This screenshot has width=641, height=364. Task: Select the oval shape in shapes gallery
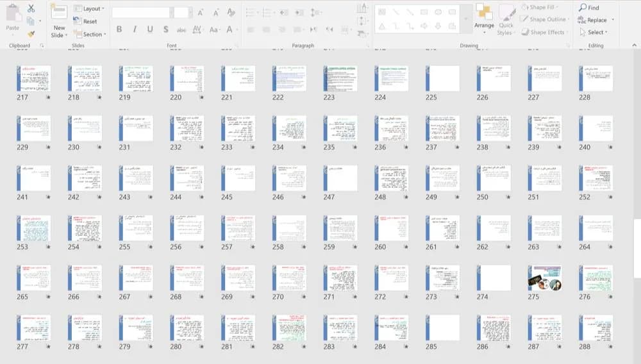(x=438, y=12)
